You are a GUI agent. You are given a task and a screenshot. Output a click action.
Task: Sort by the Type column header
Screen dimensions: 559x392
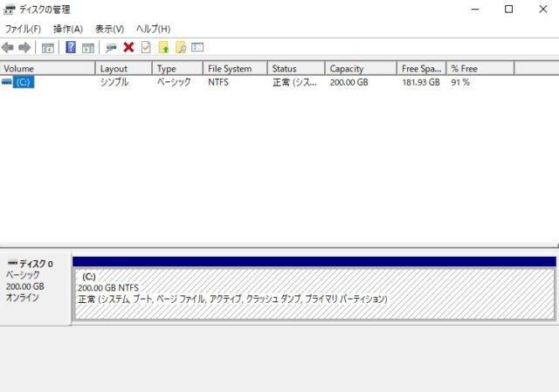click(x=178, y=68)
